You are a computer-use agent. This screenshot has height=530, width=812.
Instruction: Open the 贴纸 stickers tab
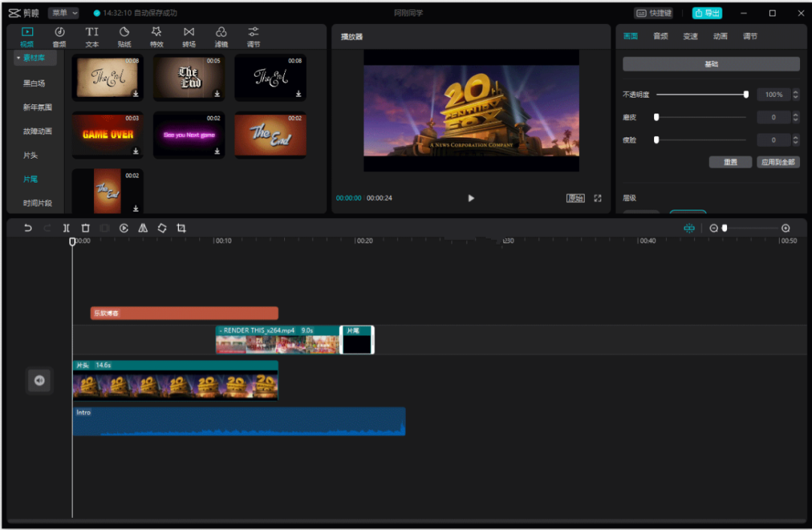coord(124,38)
